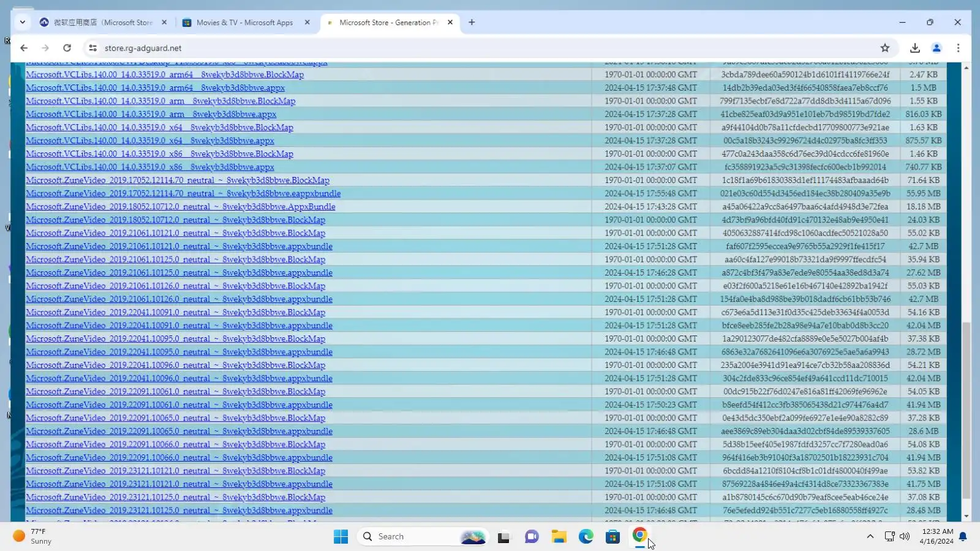Select the file size 18.18 MB
Image resolution: width=980 pixels, height=551 pixels.
[923, 207]
